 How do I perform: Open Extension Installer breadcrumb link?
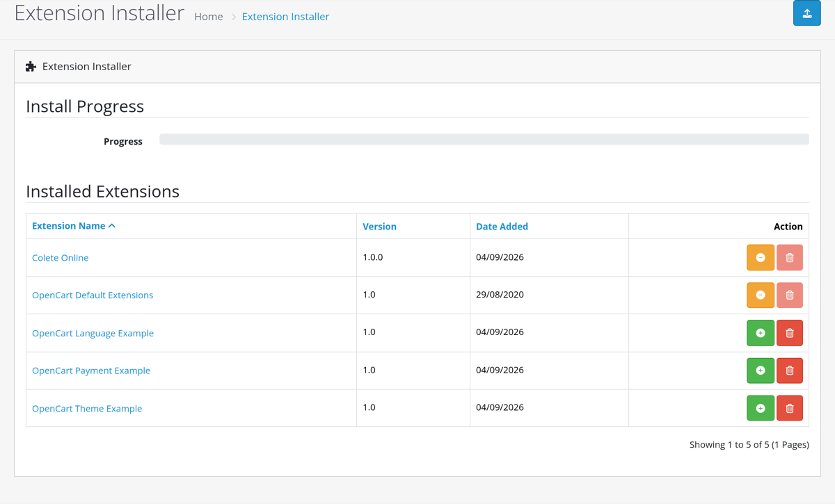coord(285,17)
